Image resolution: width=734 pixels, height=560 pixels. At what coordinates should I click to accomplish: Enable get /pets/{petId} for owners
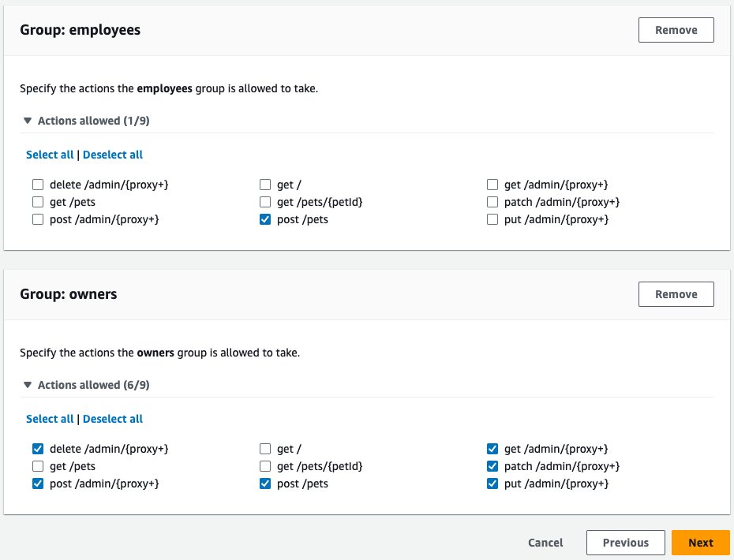tap(264, 465)
